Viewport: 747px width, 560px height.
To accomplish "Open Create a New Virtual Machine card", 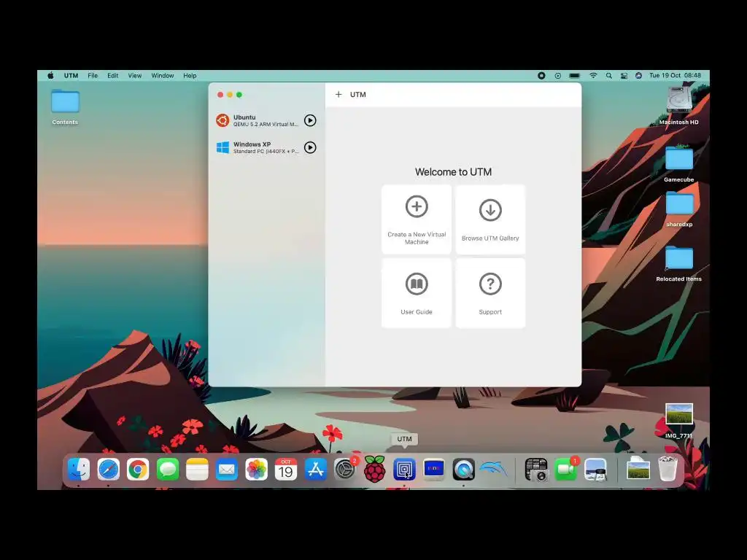I will [x=417, y=219].
